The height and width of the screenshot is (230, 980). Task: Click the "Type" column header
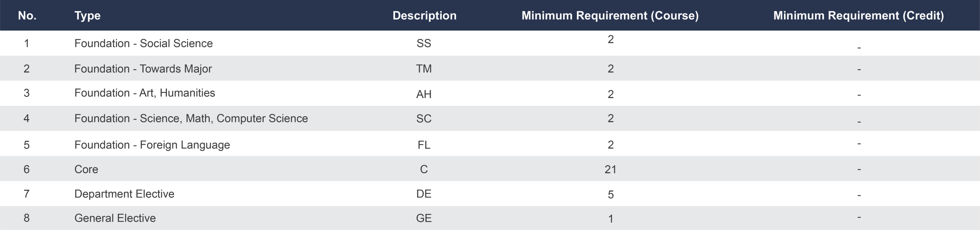click(x=87, y=16)
